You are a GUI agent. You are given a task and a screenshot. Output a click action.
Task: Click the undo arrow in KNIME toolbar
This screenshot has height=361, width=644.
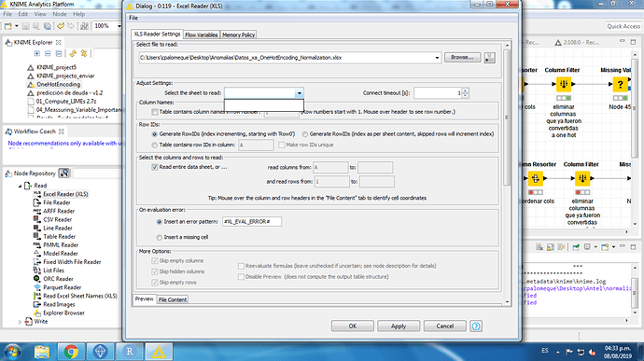click(x=61, y=26)
